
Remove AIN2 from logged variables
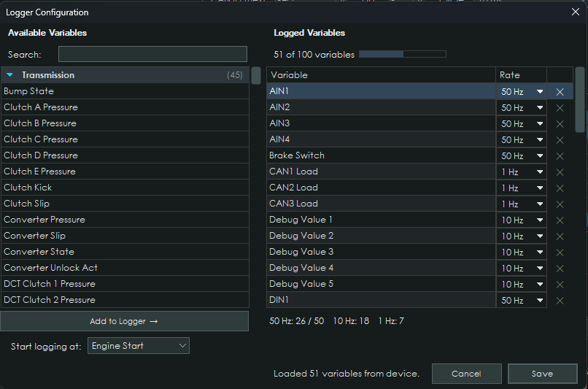560,108
